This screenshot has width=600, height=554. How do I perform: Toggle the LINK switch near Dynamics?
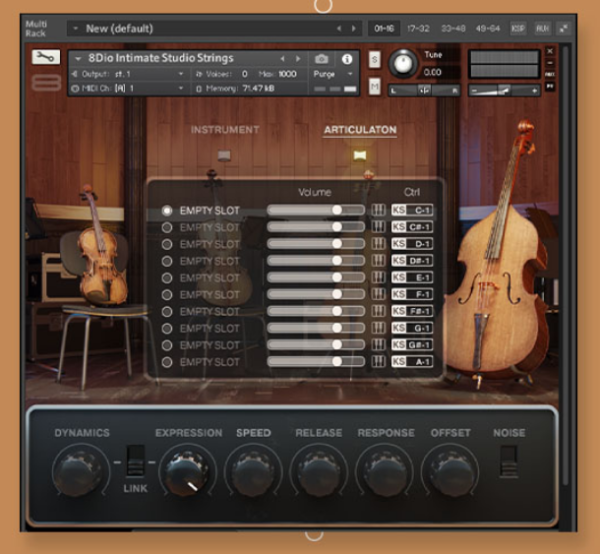134,461
